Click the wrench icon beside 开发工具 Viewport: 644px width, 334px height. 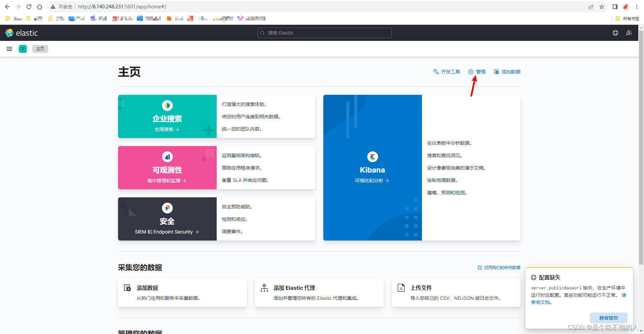pos(436,72)
